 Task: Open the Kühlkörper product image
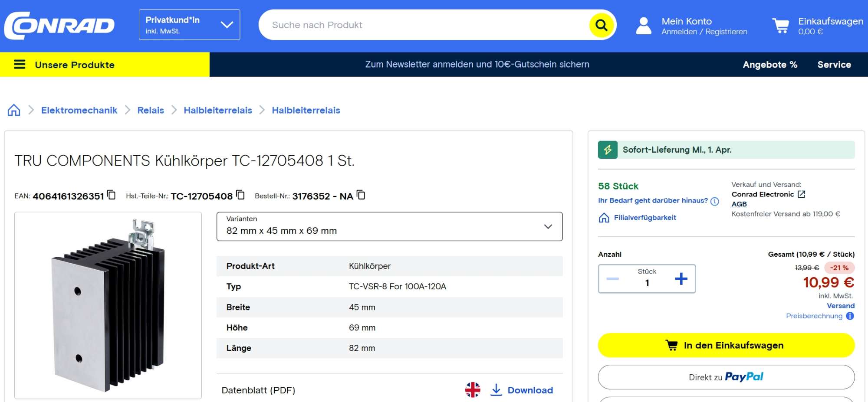[108, 305]
